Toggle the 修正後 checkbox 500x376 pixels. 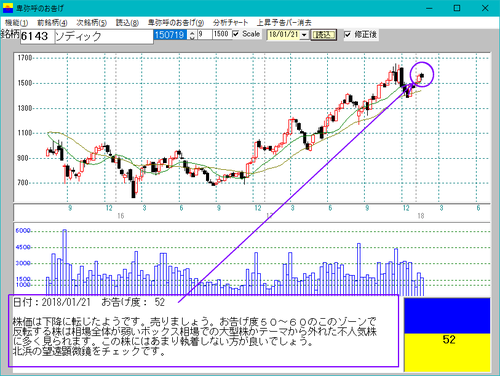click(x=347, y=34)
